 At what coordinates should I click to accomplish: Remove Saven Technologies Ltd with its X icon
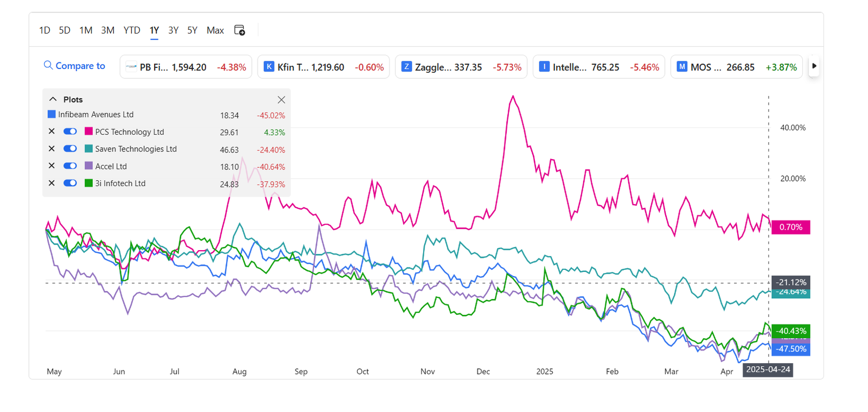click(x=52, y=149)
